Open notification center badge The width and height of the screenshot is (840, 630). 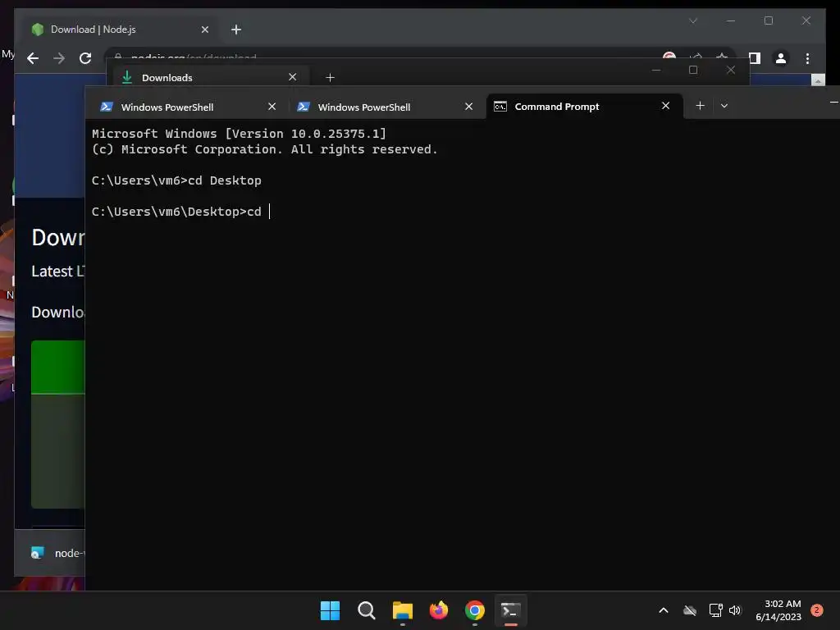point(817,610)
